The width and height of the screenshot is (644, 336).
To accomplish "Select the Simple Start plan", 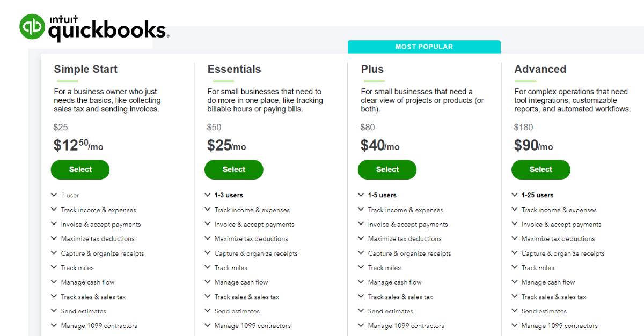I will (80, 169).
